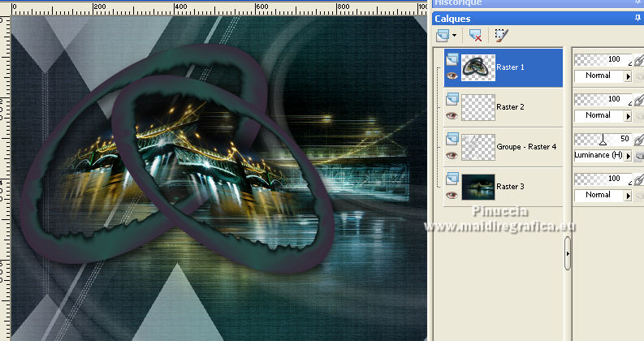Click the Calques palette title bar
This screenshot has width=644, height=341.
point(538,19)
